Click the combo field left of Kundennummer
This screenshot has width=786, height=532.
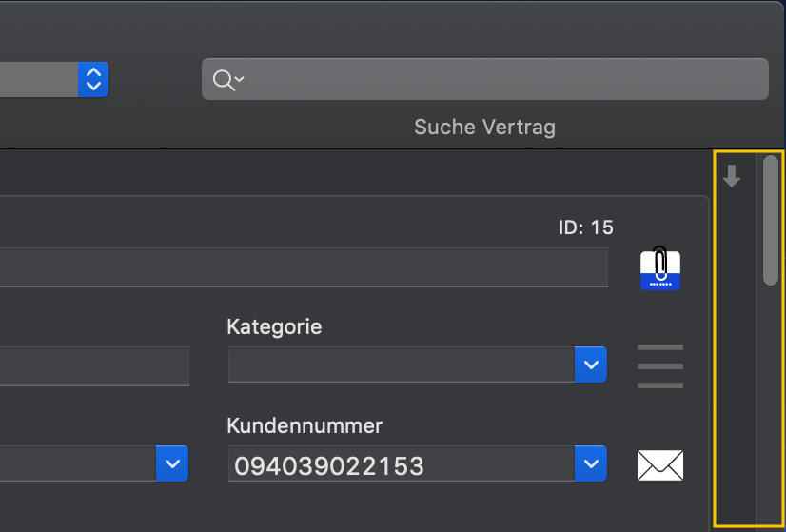(x=78, y=463)
